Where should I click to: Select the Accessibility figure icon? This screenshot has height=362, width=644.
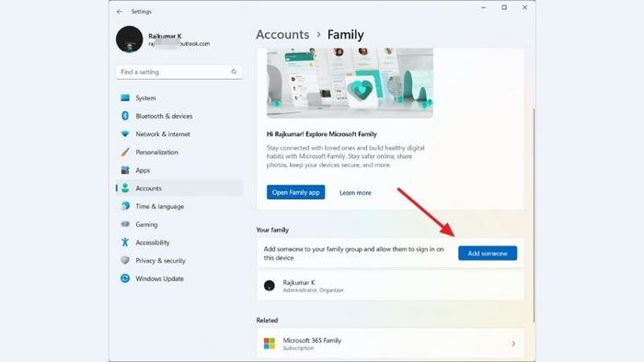click(x=125, y=242)
